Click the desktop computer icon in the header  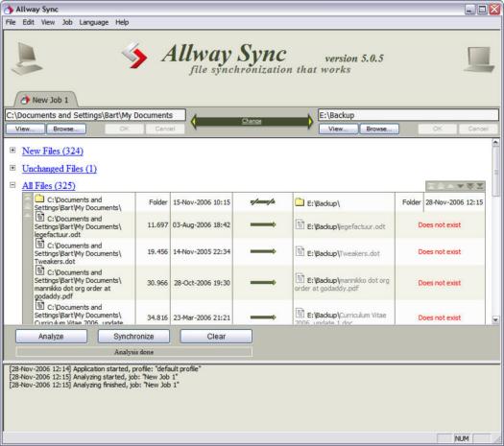(27, 59)
